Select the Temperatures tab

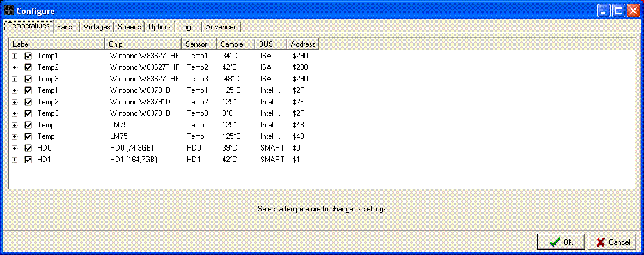click(29, 26)
